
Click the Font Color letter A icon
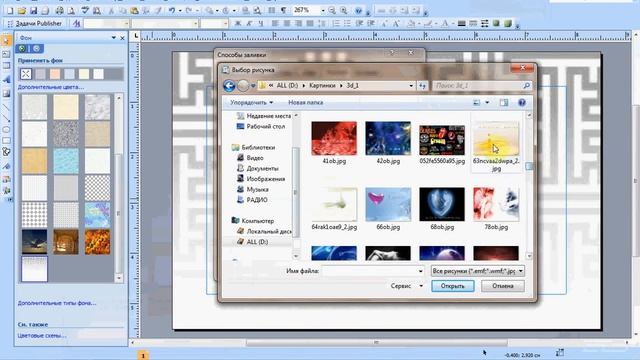click(x=445, y=24)
